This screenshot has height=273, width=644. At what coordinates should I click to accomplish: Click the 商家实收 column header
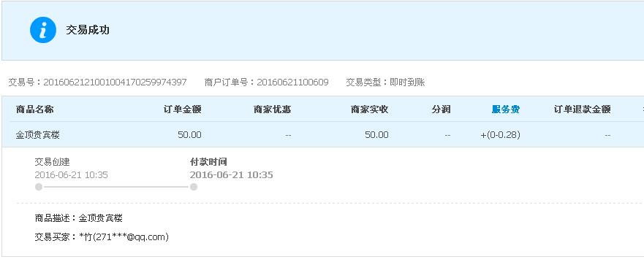point(369,109)
